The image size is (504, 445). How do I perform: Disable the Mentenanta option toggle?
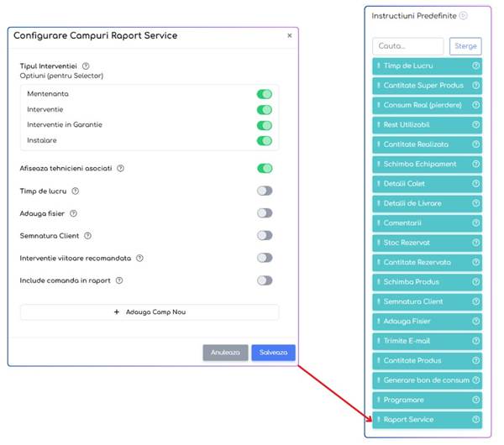[265, 94]
